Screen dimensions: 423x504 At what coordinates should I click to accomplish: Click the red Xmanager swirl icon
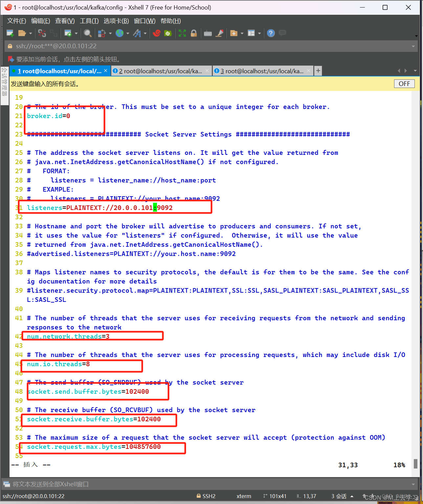point(157,33)
